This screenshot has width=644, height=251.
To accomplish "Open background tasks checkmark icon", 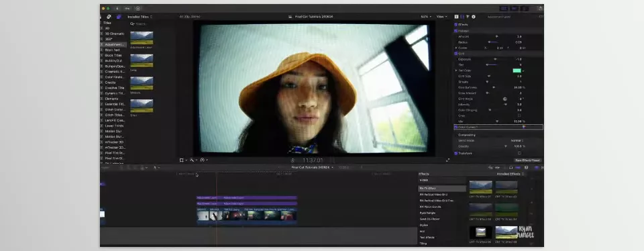I will click(138, 8).
